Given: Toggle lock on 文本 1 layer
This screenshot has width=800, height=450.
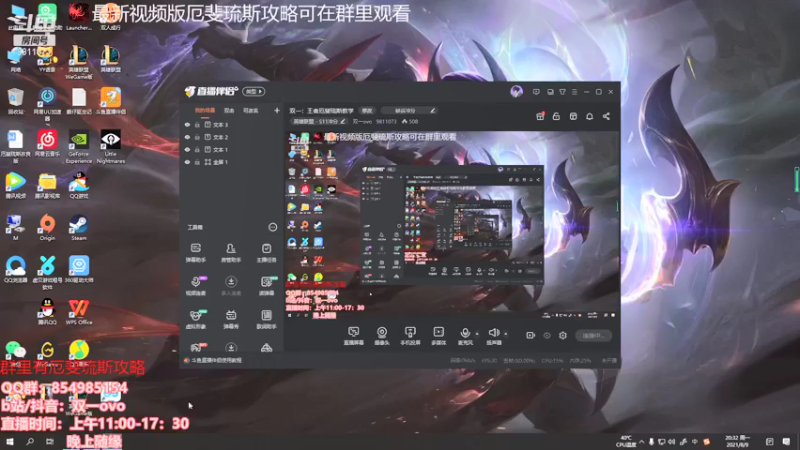Looking at the screenshot, I should pyautogui.click(x=197, y=149).
